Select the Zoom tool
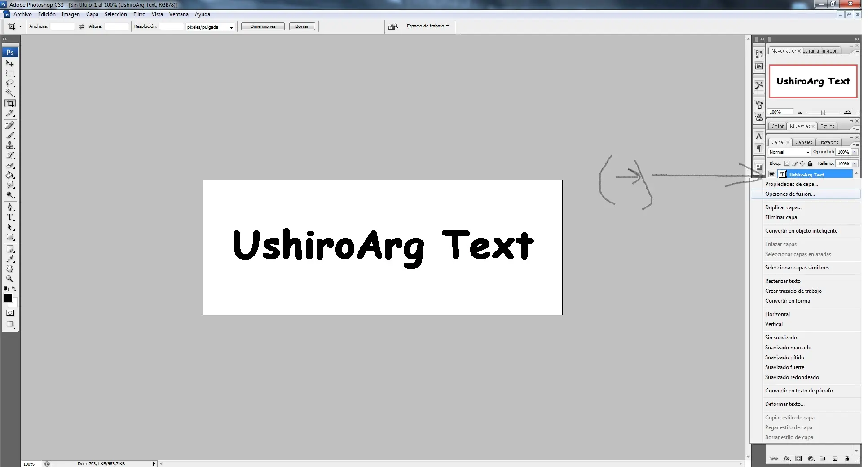 [x=10, y=278]
